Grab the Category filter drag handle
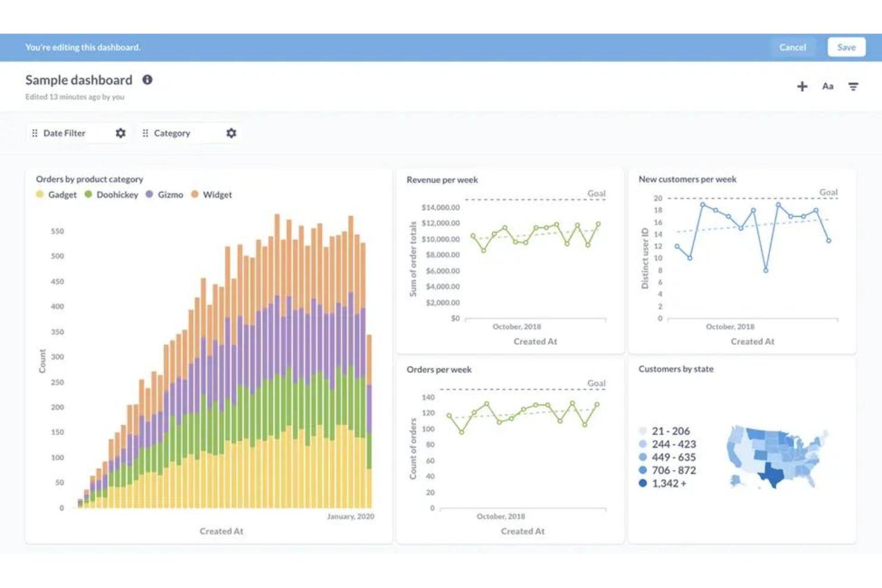This screenshot has height=588, width=882. (x=145, y=133)
